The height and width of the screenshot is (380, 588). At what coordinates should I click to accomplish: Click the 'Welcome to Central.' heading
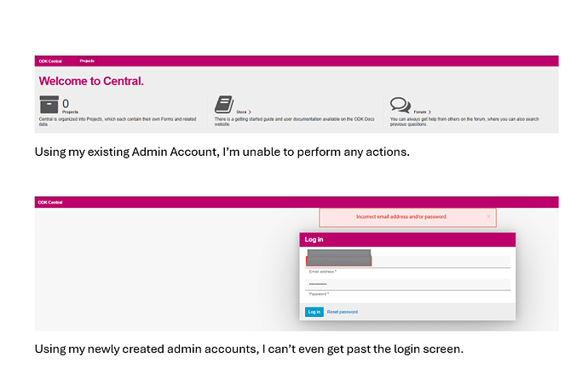click(91, 81)
